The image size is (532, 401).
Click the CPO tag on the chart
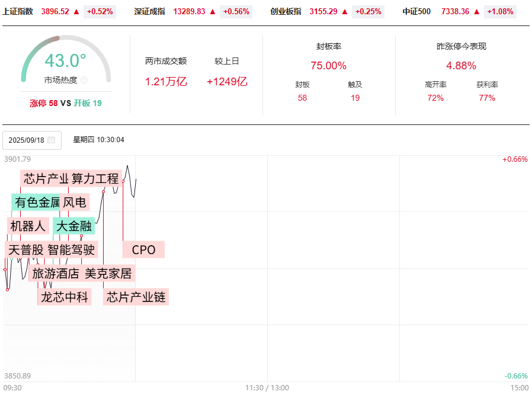pyautogui.click(x=143, y=250)
